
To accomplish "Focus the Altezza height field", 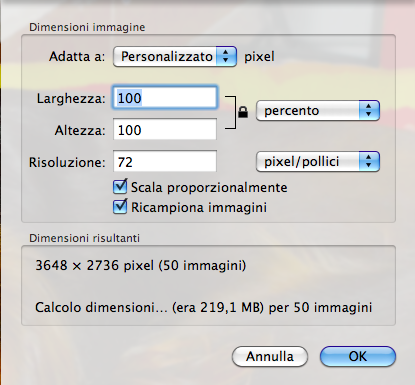I will (165, 129).
